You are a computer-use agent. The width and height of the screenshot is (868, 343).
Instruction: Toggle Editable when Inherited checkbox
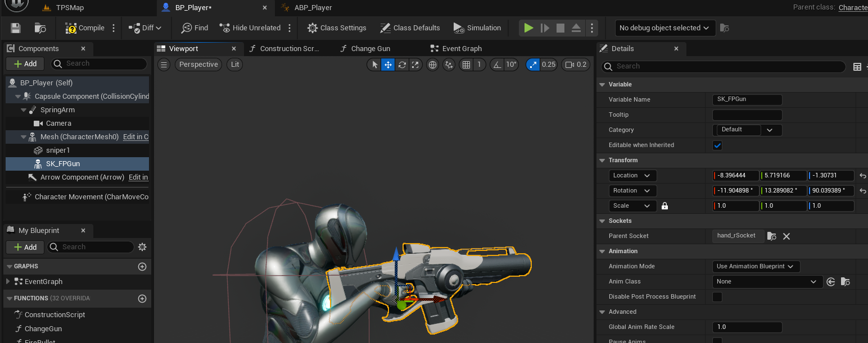(717, 145)
